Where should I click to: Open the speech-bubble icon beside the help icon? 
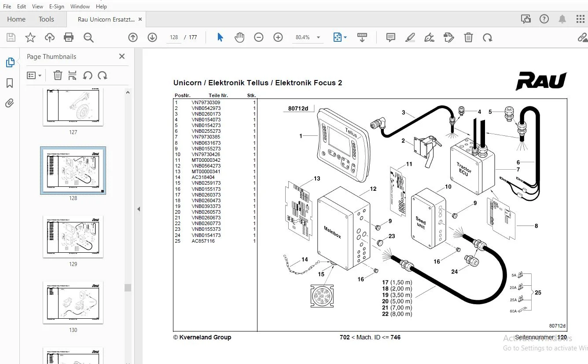coord(526,19)
